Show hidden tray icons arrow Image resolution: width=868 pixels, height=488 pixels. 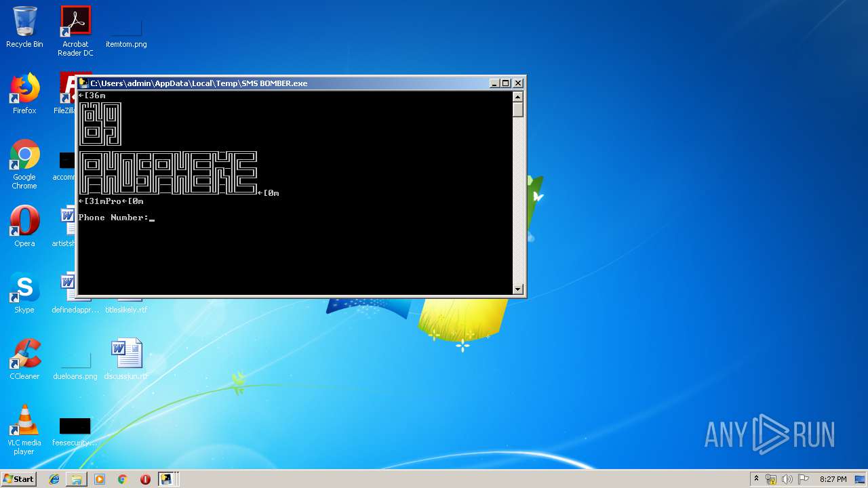[x=756, y=479]
